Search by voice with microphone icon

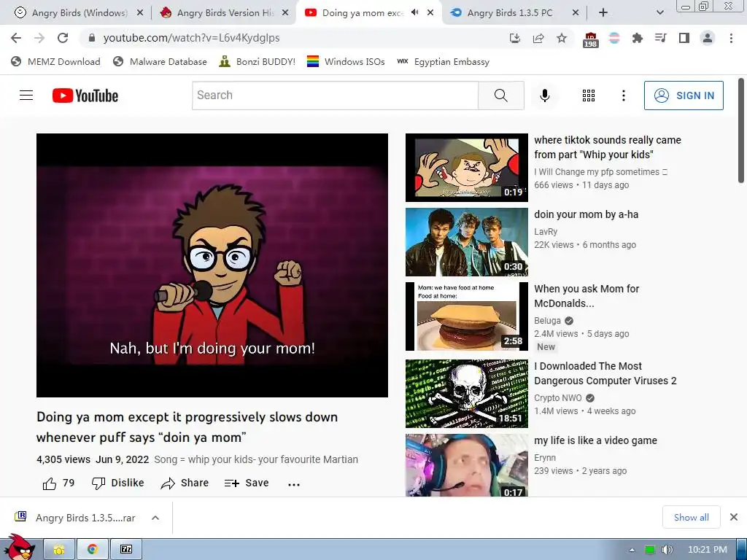544,96
